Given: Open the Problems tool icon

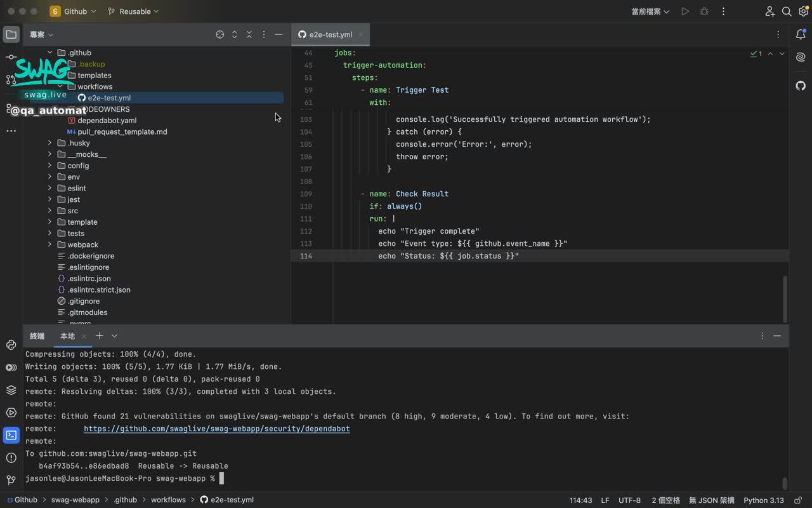Looking at the screenshot, I should (x=11, y=458).
